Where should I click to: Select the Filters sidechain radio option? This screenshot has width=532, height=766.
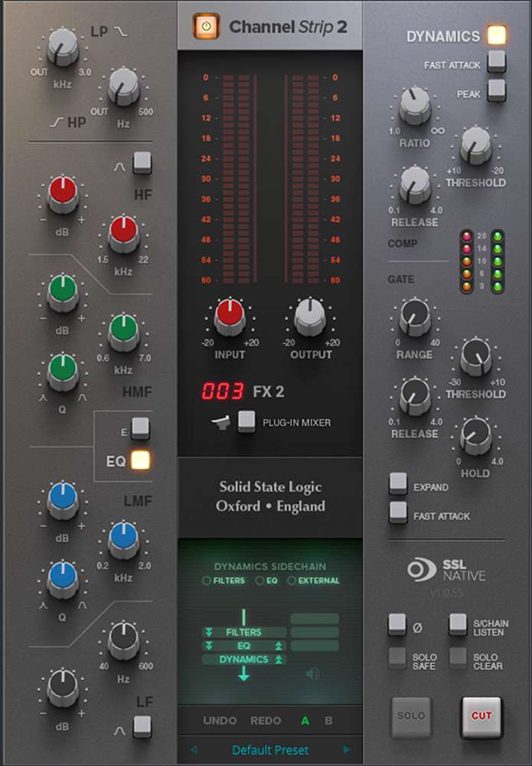(207, 581)
